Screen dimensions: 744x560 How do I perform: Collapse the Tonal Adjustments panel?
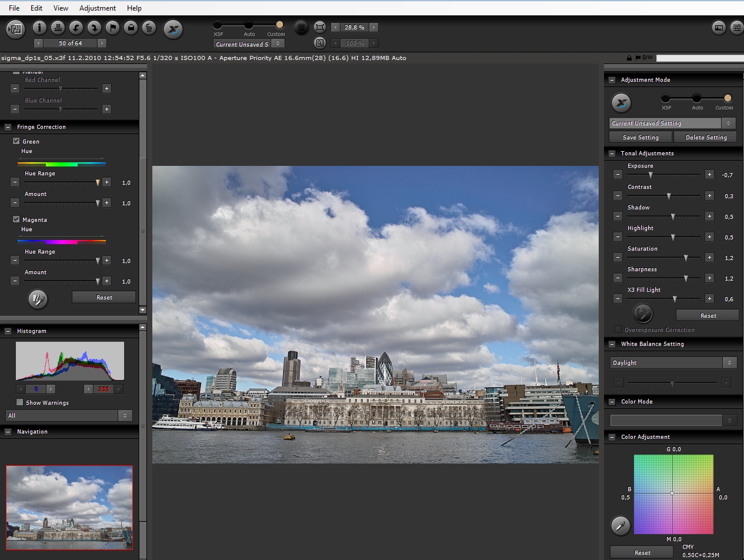click(612, 154)
